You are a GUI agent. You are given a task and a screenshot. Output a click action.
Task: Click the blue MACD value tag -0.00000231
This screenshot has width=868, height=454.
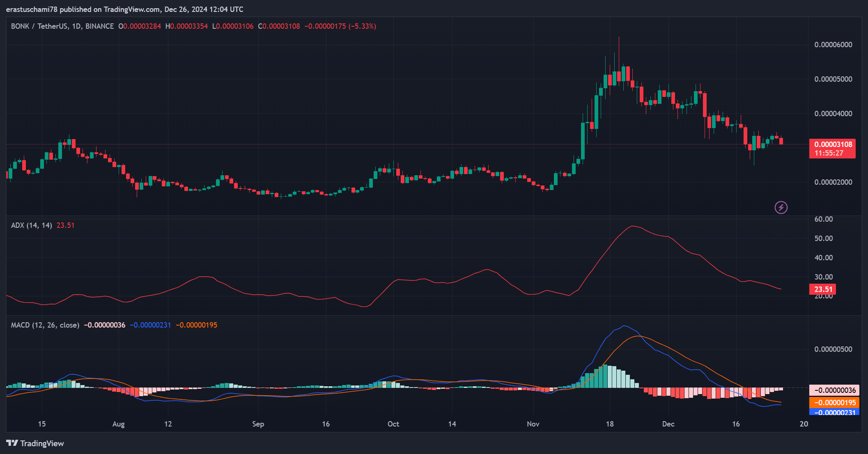click(834, 412)
